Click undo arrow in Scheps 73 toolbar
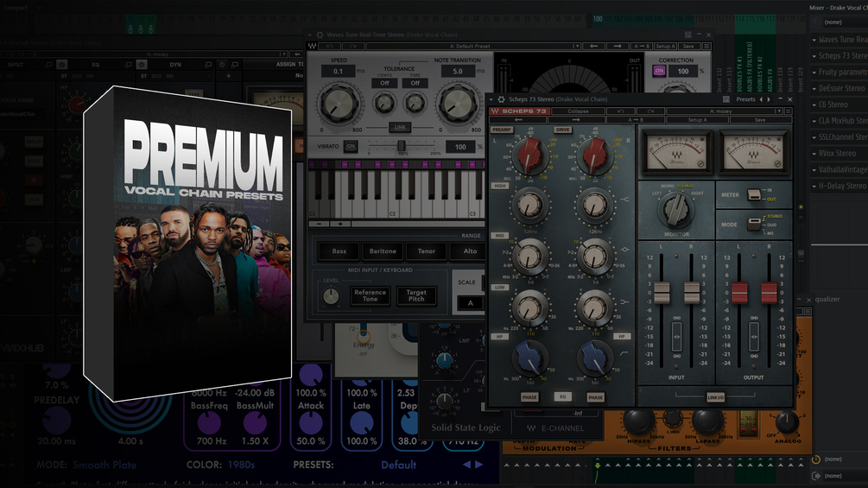 coord(620,111)
